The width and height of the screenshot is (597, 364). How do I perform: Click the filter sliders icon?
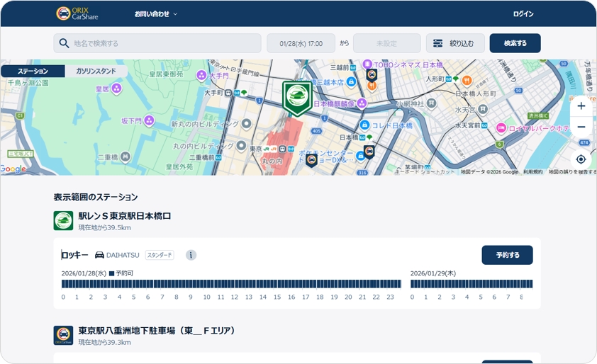point(438,43)
